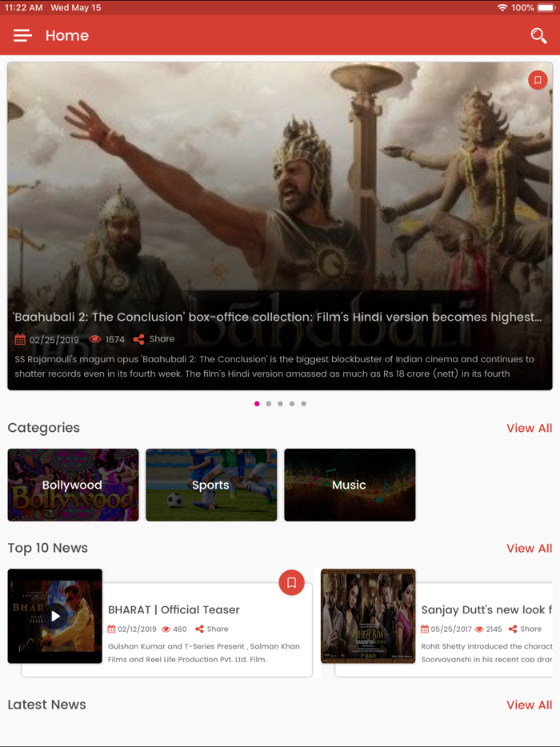Click the date 05/25/2017 on the Sanjay Dutt card
560x747 pixels.
(451, 629)
